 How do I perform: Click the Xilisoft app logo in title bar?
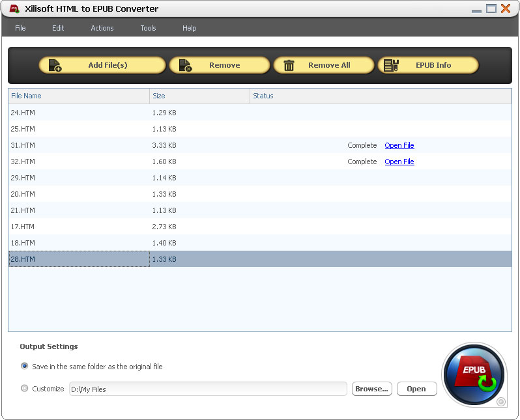(14, 9)
